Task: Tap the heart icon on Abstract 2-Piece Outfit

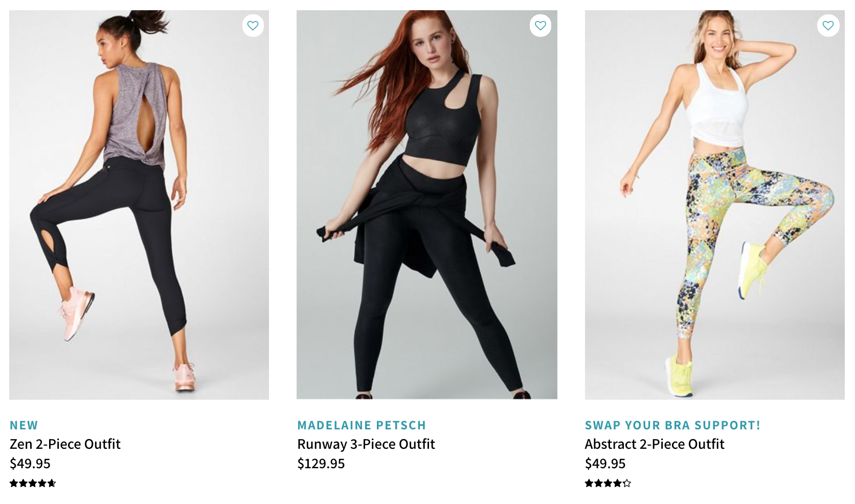Action: (x=827, y=26)
